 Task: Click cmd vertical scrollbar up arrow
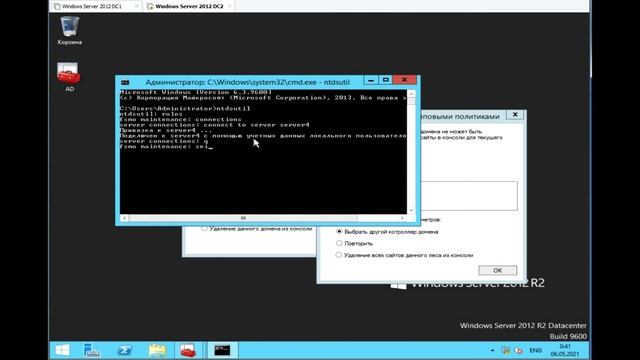point(411,94)
